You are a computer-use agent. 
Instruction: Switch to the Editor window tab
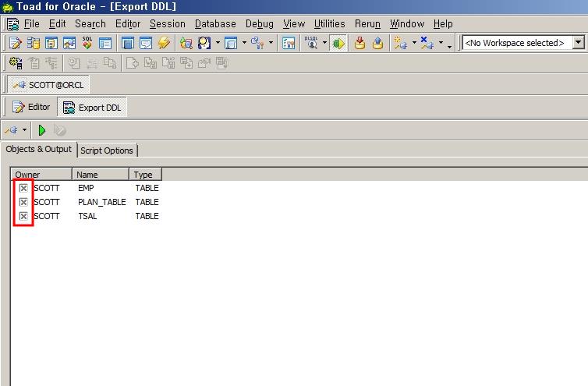tap(31, 108)
